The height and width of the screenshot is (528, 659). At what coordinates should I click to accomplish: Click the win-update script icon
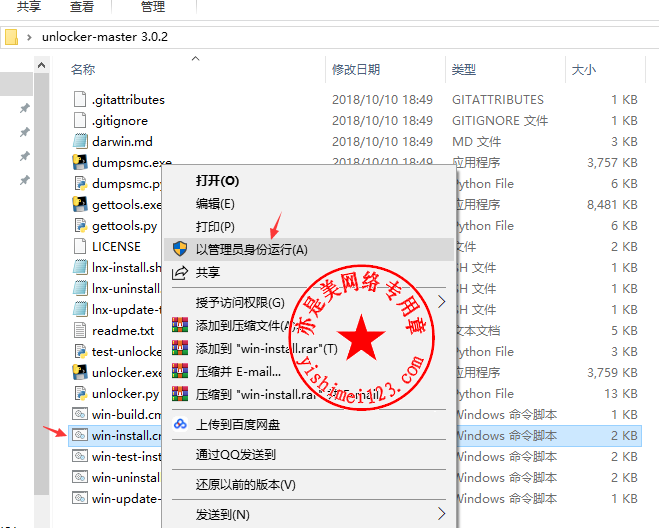[x=80, y=498]
